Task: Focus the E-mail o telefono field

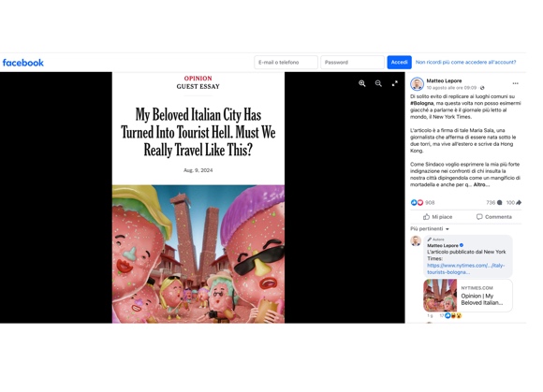Action: point(286,63)
